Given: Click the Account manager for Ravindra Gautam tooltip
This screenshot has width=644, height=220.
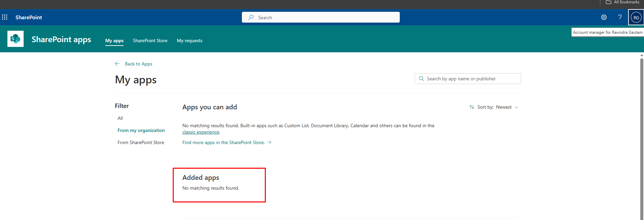Looking at the screenshot, I should click(608, 32).
